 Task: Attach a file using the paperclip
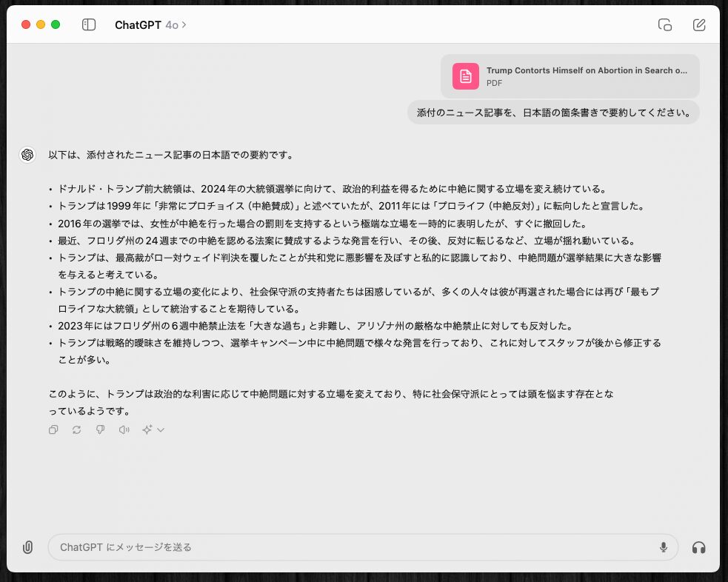point(27,547)
